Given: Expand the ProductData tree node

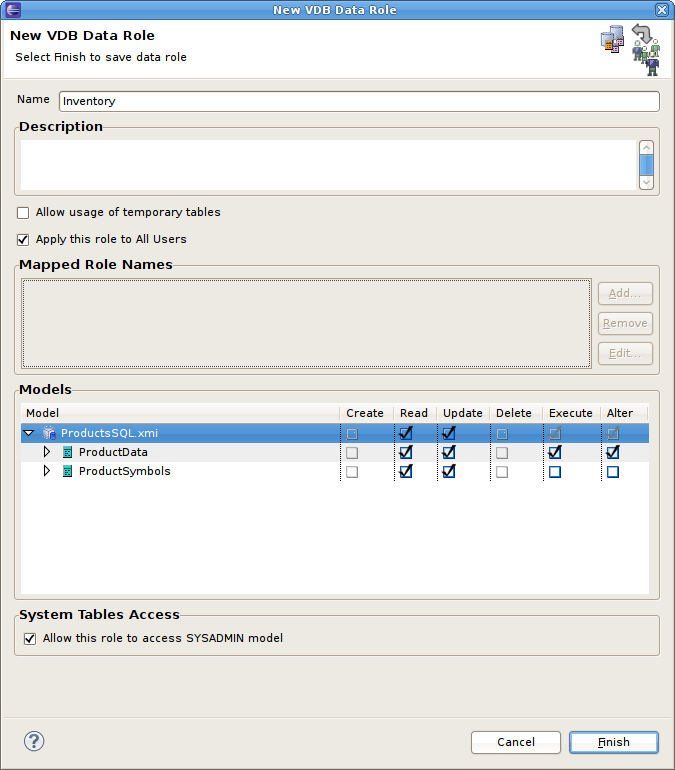Looking at the screenshot, I should pyautogui.click(x=46, y=453).
